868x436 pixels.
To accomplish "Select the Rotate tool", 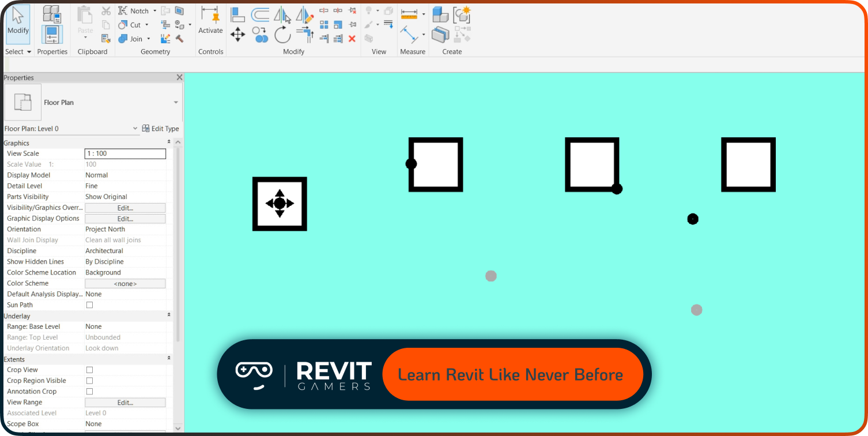I will click(x=282, y=35).
